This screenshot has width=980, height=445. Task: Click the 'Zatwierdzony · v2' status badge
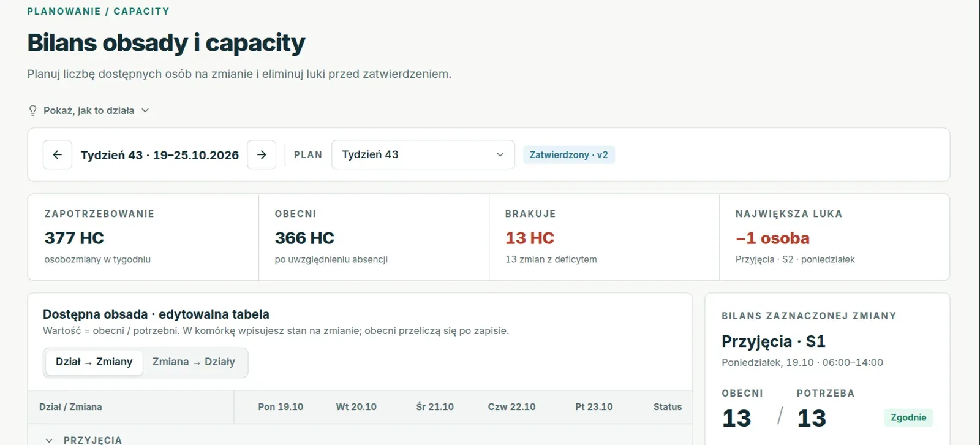pos(568,154)
